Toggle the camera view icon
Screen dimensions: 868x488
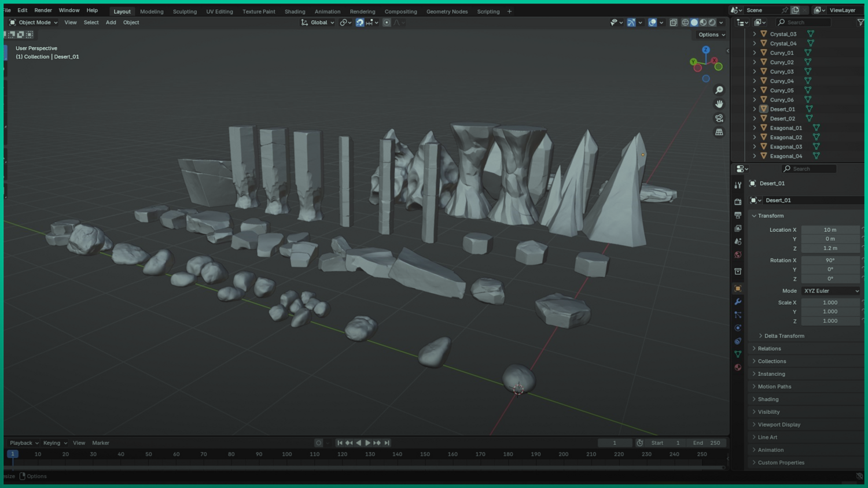tap(719, 118)
